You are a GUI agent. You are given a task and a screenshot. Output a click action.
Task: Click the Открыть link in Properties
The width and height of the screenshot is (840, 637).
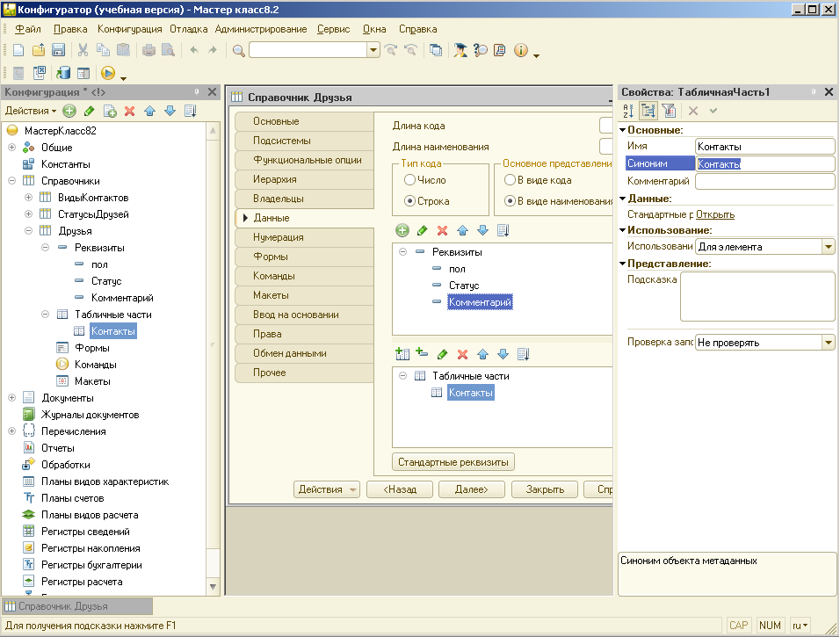[715, 214]
